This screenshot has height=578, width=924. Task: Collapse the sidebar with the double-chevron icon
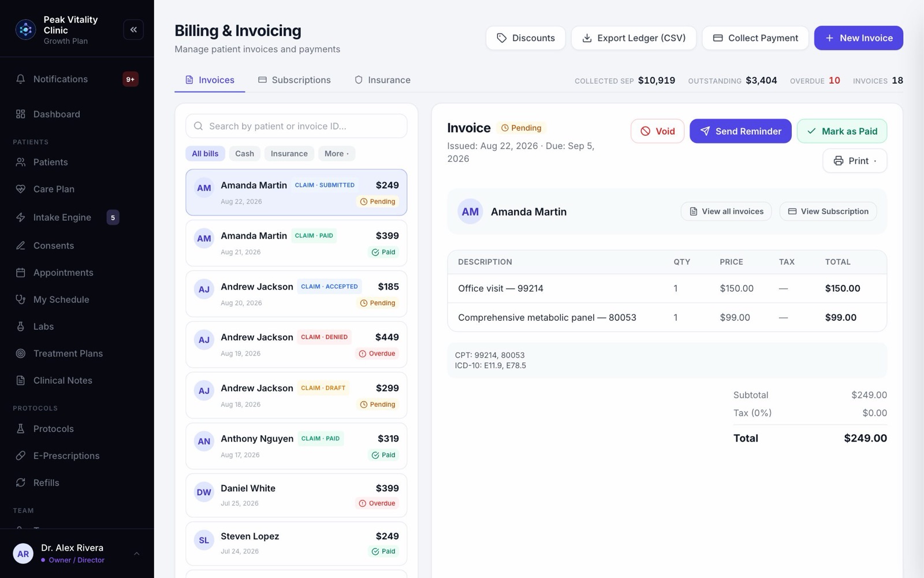[133, 29]
